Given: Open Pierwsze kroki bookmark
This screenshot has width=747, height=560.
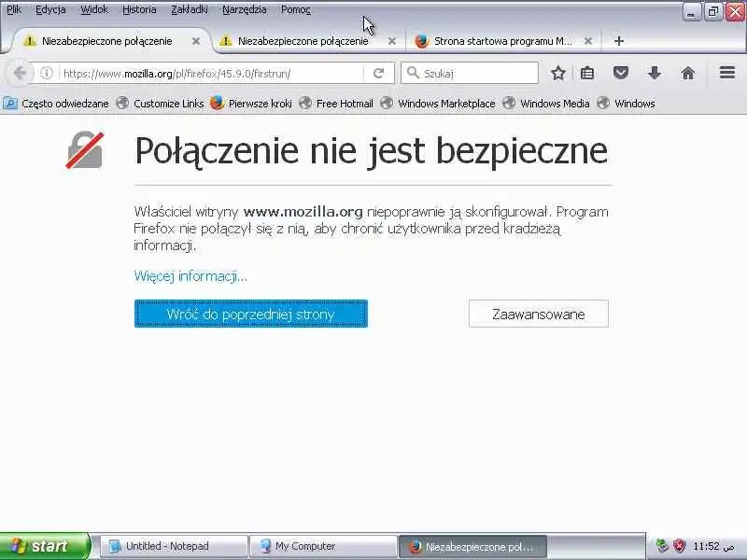Looking at the screenshot, I should pos(251,104).
